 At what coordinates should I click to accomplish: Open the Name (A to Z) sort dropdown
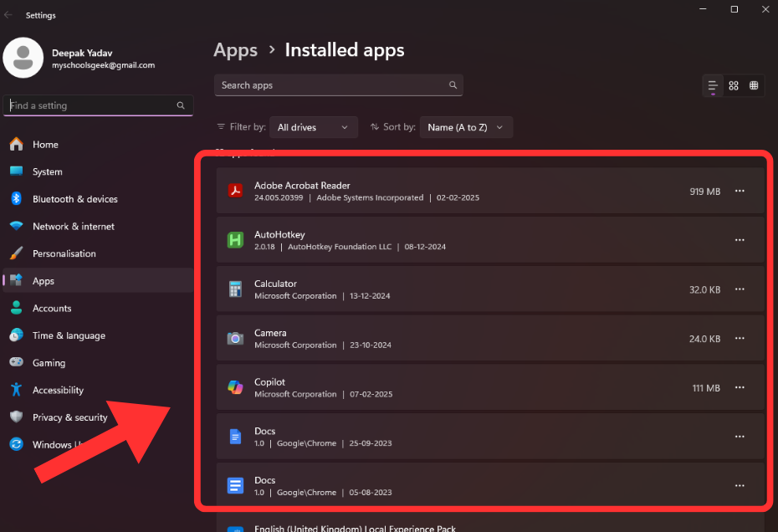466,127
